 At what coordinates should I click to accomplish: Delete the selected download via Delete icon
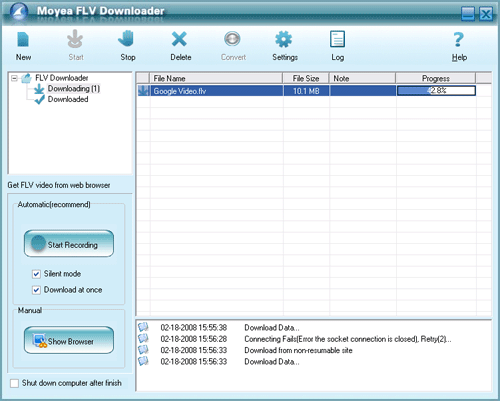tap(179, 39)
